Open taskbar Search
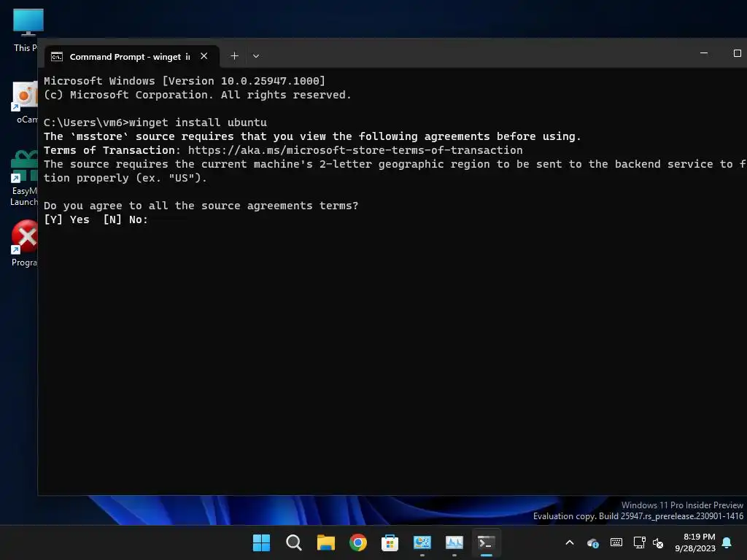Image resolution: width=747 pixels, height=560 pixels. [x=293, y=542]
